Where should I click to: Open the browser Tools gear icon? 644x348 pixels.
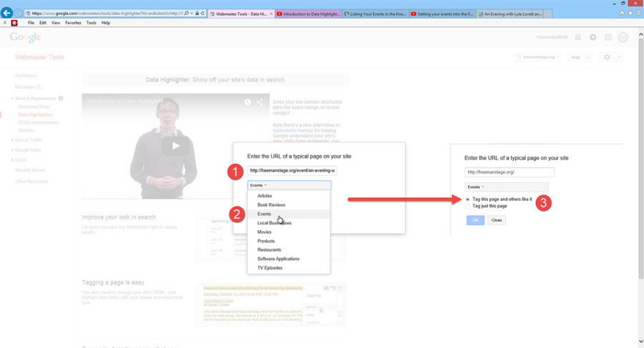point(639,13)
